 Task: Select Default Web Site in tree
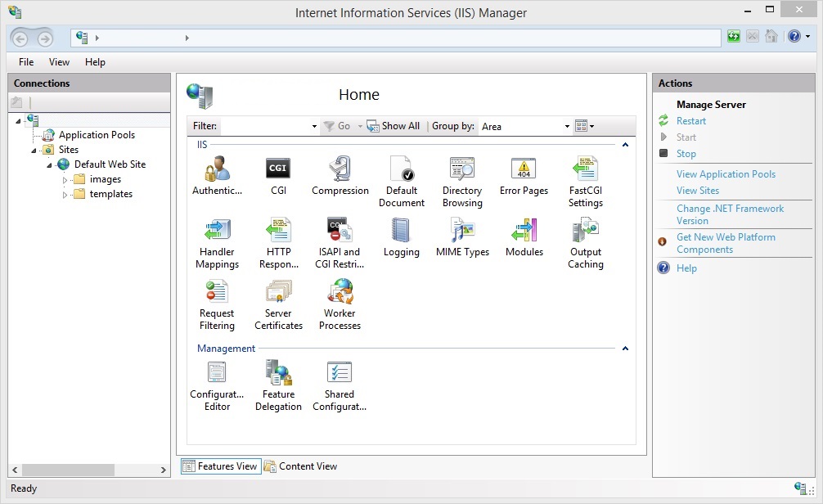coord(110,164)
